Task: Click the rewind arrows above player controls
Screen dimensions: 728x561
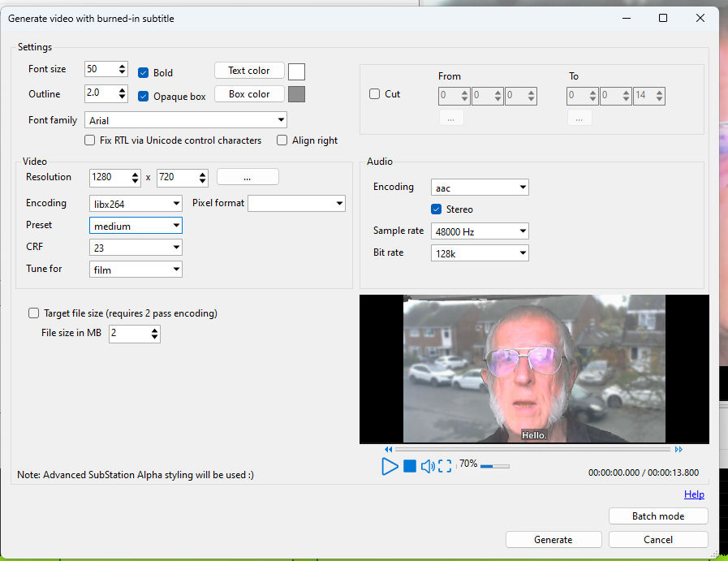Action: pyautogui.click(x=389, y=449)
